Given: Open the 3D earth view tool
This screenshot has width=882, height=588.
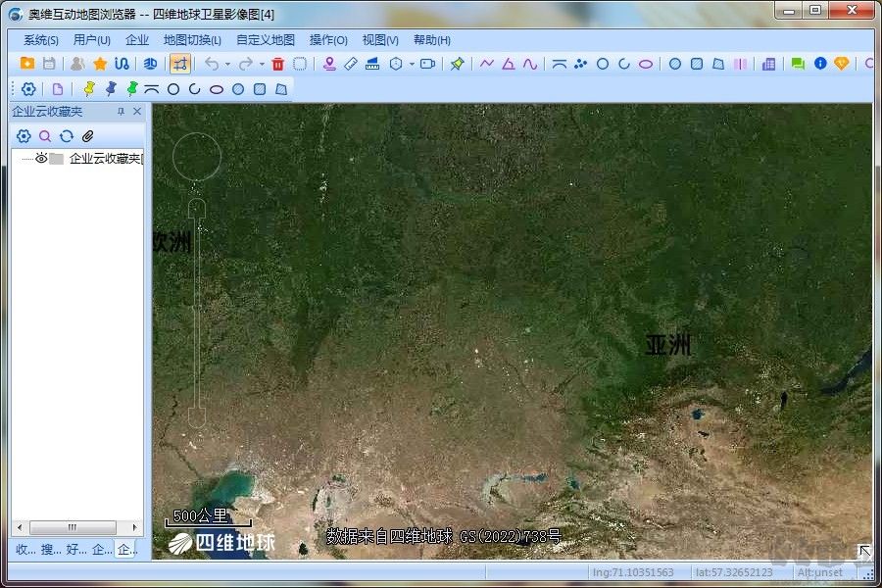Looking at the screenshot, I should (150, 65).
